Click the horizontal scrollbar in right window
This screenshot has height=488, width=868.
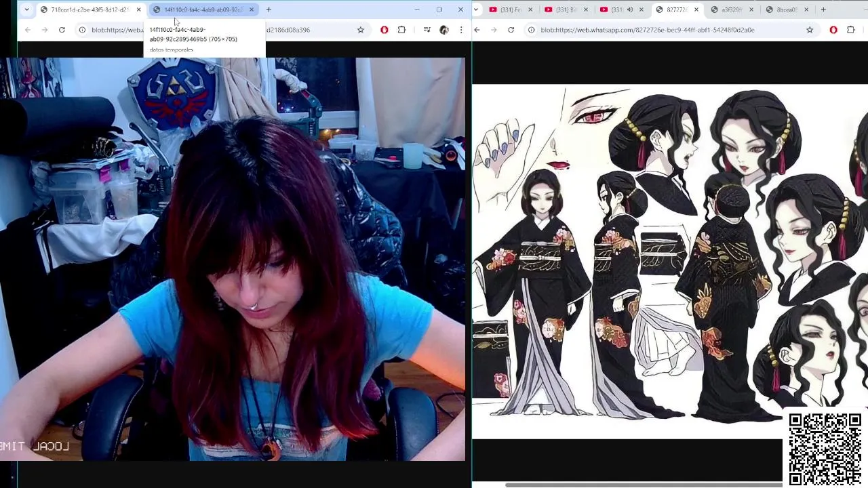[644, 485]
